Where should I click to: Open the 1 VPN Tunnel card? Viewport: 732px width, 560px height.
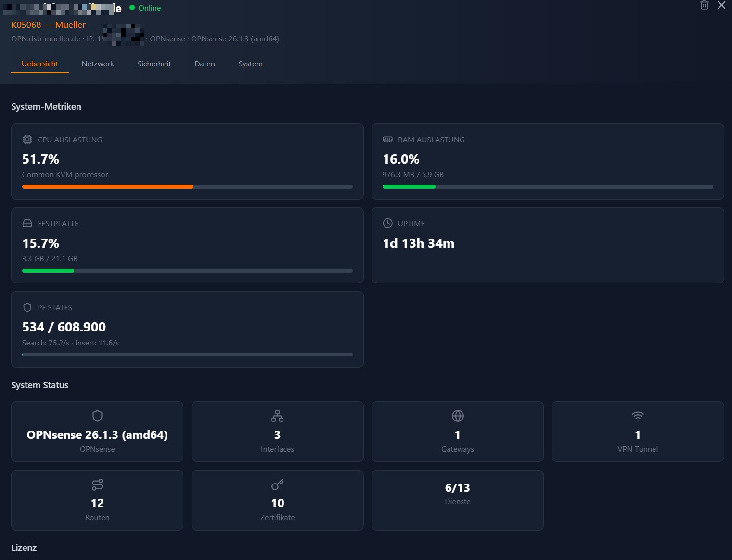point(638,432)
